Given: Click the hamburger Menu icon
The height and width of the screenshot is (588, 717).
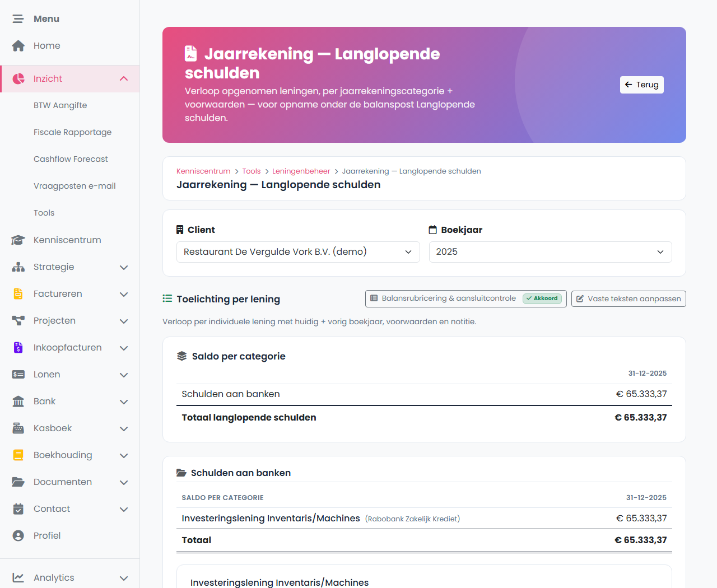Looking at the screenshot, I should [18, 19].
